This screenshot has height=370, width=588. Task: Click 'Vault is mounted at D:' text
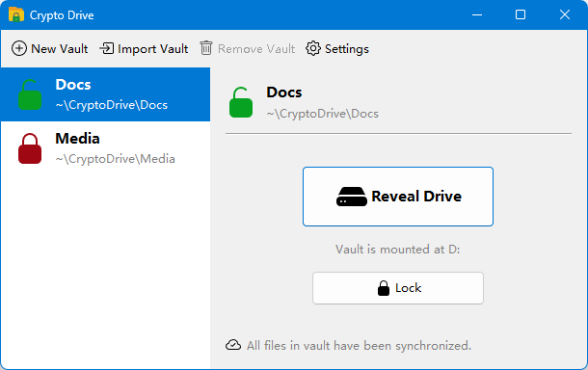pyautogui.click(x=398, y=250)
